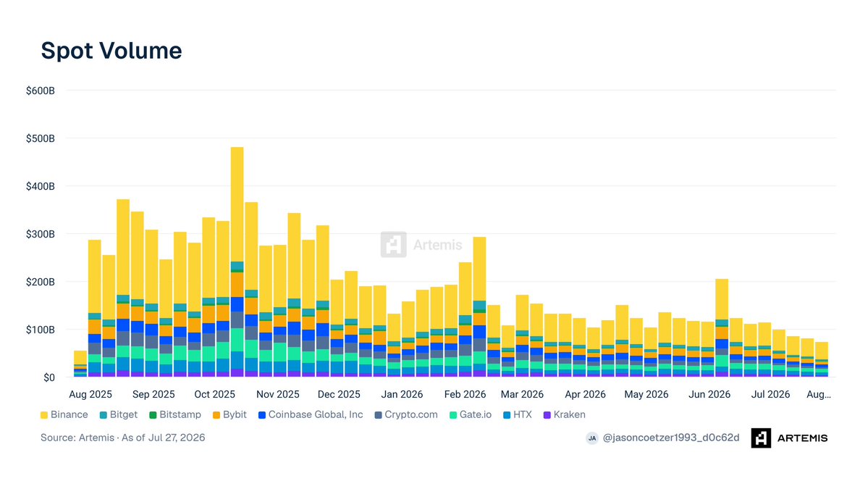868x489 pixels.
Task: Click the Nov 2025 x-axis label
Action: point(278,394)
